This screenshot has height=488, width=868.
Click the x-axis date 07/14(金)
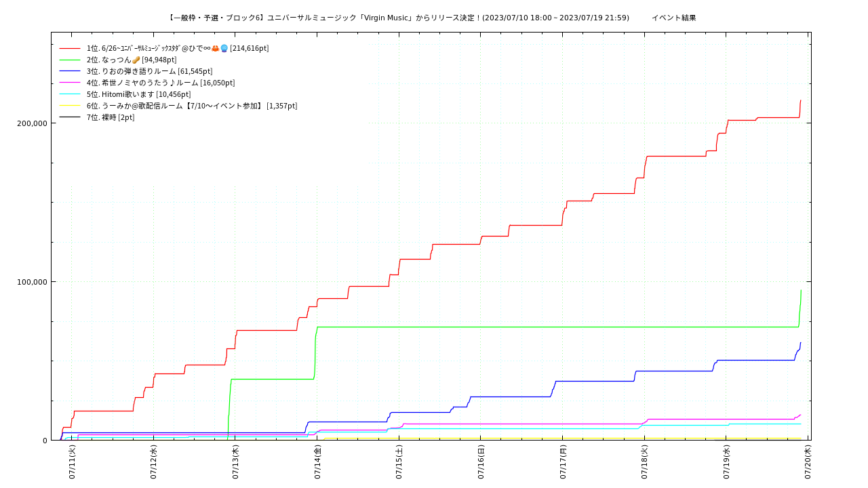coord(317,462)
